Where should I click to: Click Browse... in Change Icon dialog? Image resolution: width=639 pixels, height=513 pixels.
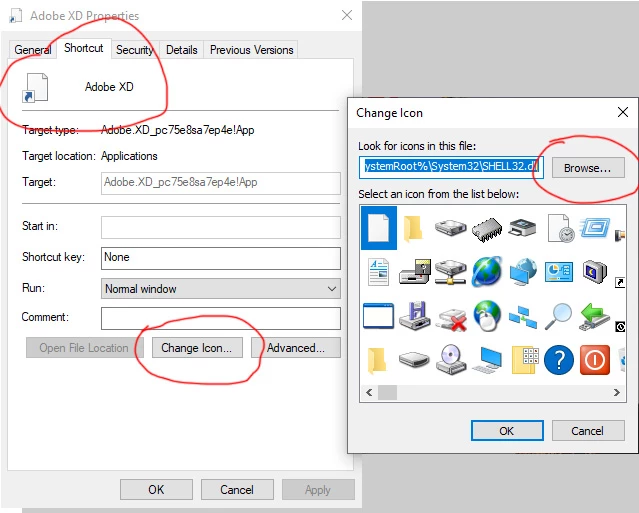click(588, 167)
